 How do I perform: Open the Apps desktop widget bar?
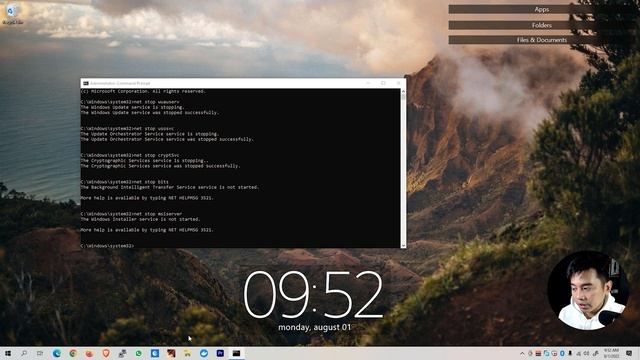coord(541,9)
